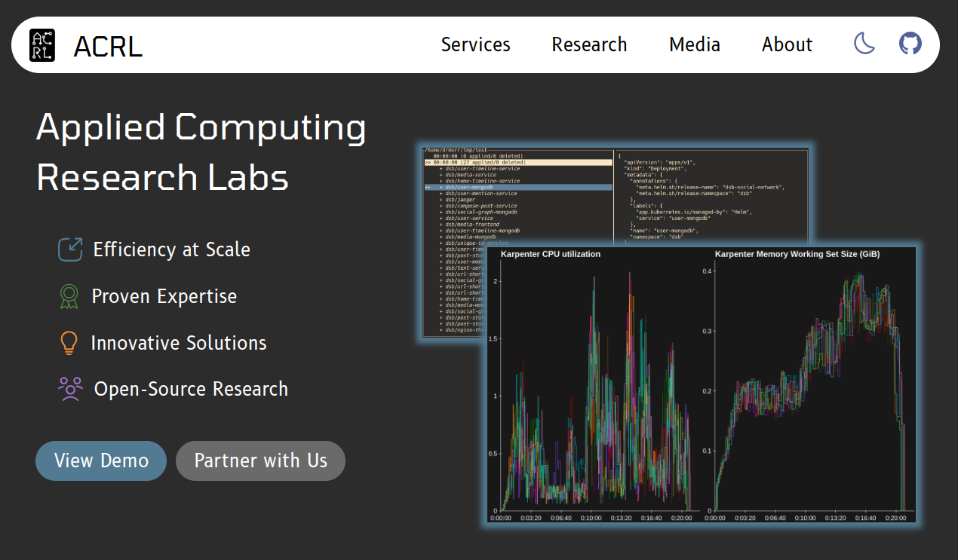Click the Efficiency at Scale text

point(171,249)
